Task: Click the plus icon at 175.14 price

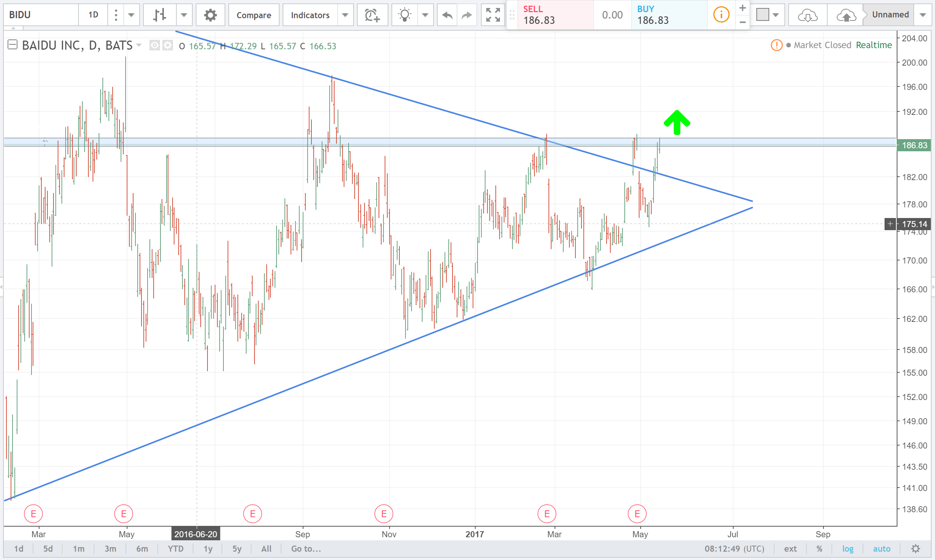Action: (890, 224)
